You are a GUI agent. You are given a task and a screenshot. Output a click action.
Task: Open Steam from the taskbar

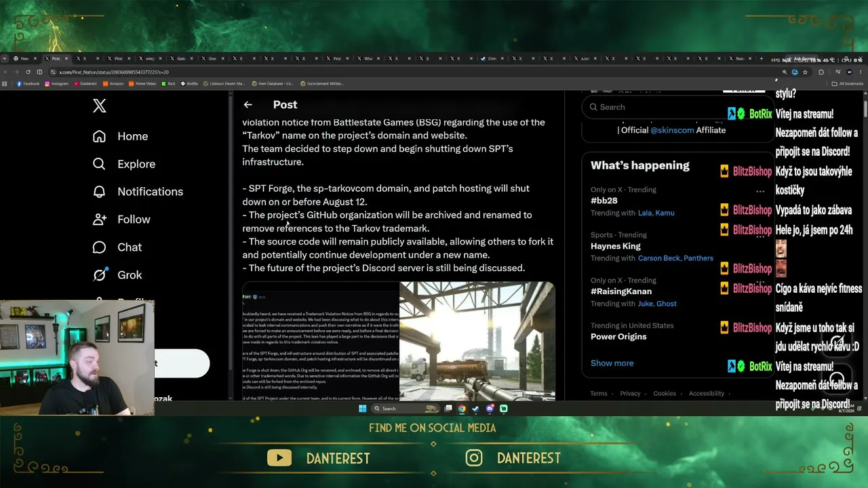475,409
